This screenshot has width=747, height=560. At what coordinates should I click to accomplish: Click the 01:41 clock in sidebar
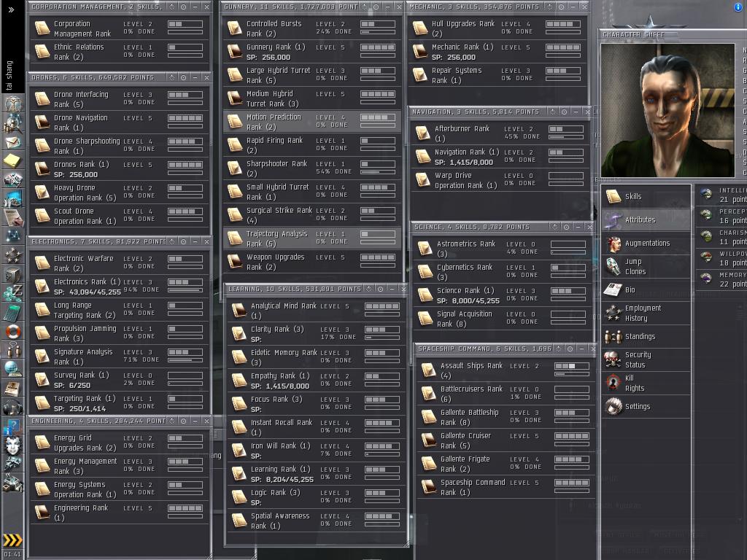(12, 554)
